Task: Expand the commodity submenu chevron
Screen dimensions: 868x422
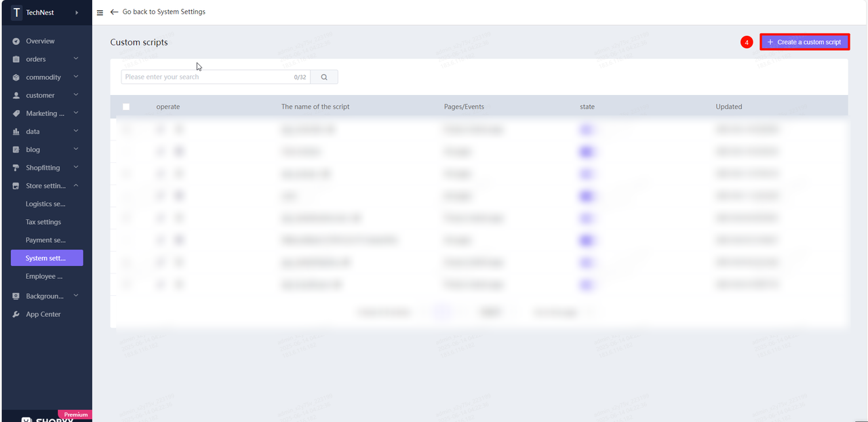Action: tap(76, 77)
